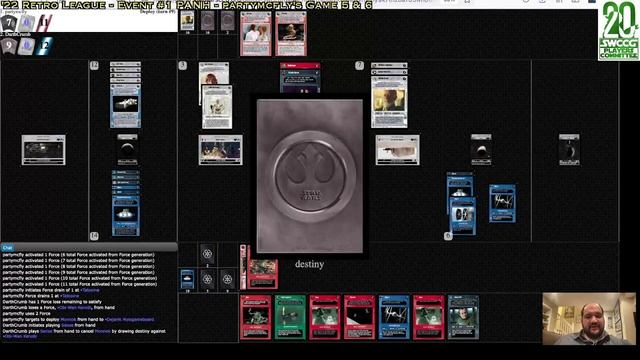Click 'DarthCrumb has 1 Force loss remaining' line
The width and height of the screenshot is (640, 360).
52,302
